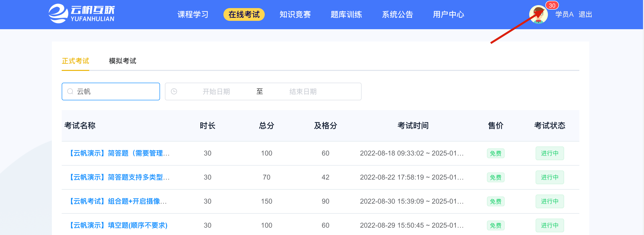Viewport: 644px width, 235px height.
Task: Click 免费 tag in 简答题（需要管理 row
Action: (496, 153)
